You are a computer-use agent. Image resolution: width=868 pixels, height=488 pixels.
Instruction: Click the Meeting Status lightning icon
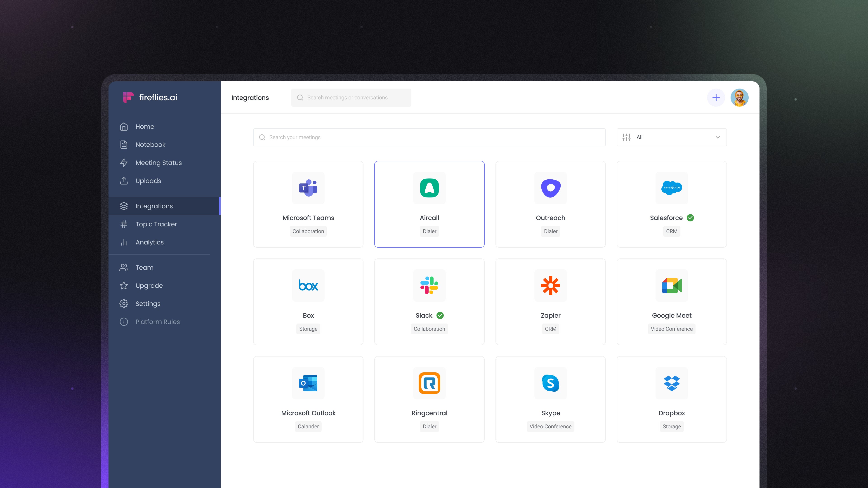[x=124, y=163]
